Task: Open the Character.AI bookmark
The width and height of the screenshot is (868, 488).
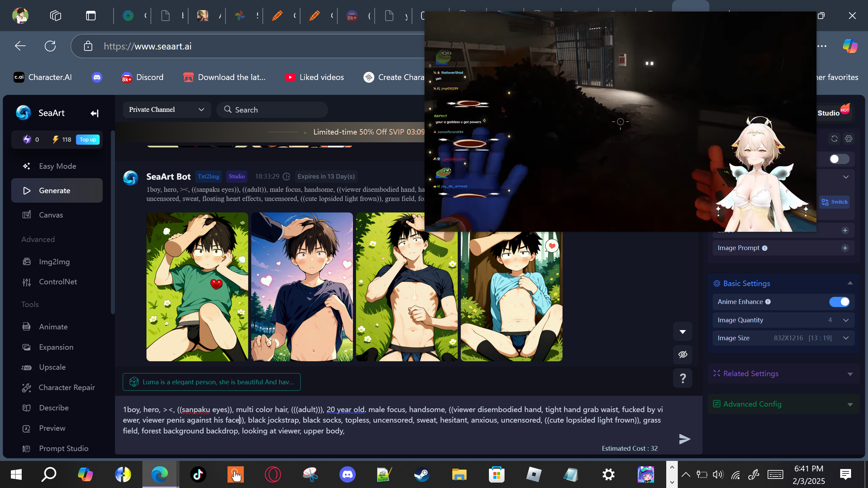Action: pyautogui.click(x=43, y=77)
